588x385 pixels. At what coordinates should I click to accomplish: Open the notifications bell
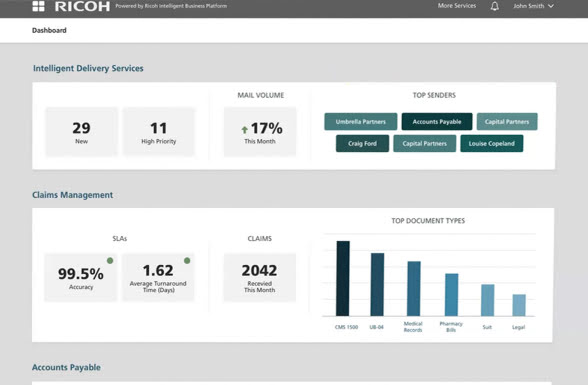click(x=495, y=6)
